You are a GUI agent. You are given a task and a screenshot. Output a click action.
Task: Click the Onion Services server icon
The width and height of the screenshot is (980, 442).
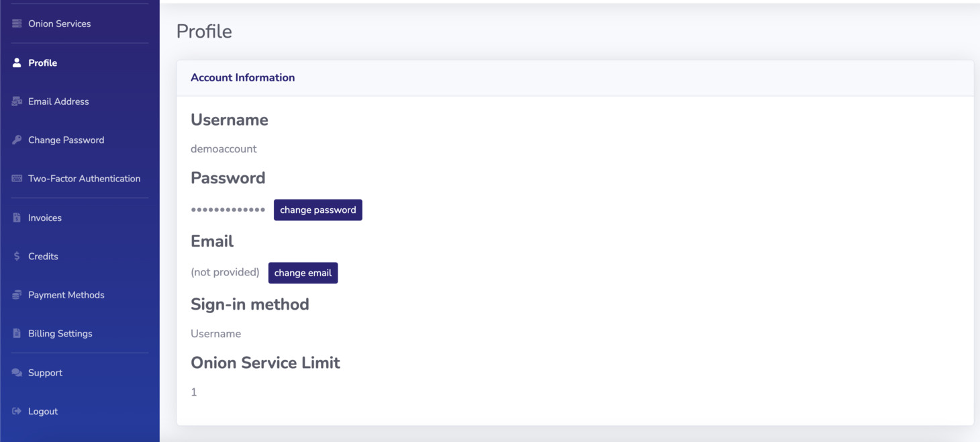[17, 24]
